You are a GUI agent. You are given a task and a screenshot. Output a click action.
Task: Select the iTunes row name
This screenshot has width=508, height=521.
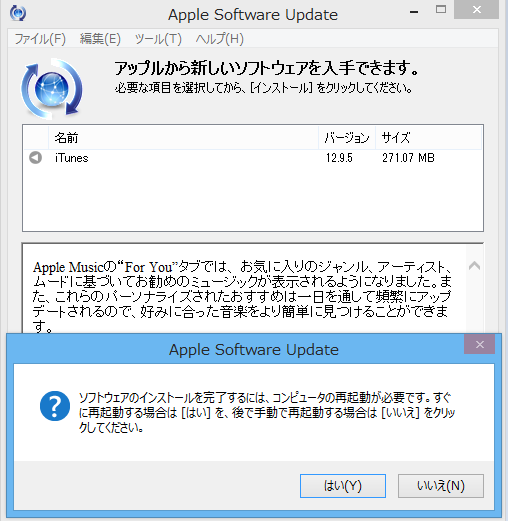pos(72,158)
